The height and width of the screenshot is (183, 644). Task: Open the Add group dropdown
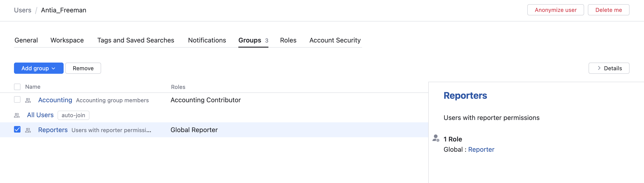tap(38, 68)
